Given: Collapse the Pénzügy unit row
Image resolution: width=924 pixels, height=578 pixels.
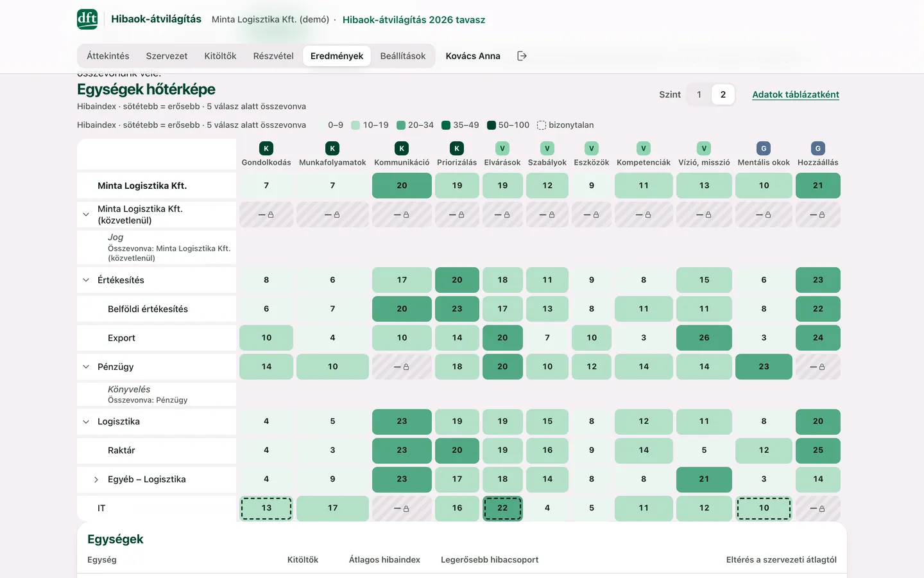Looking at the screenshot, I should 86,367.
